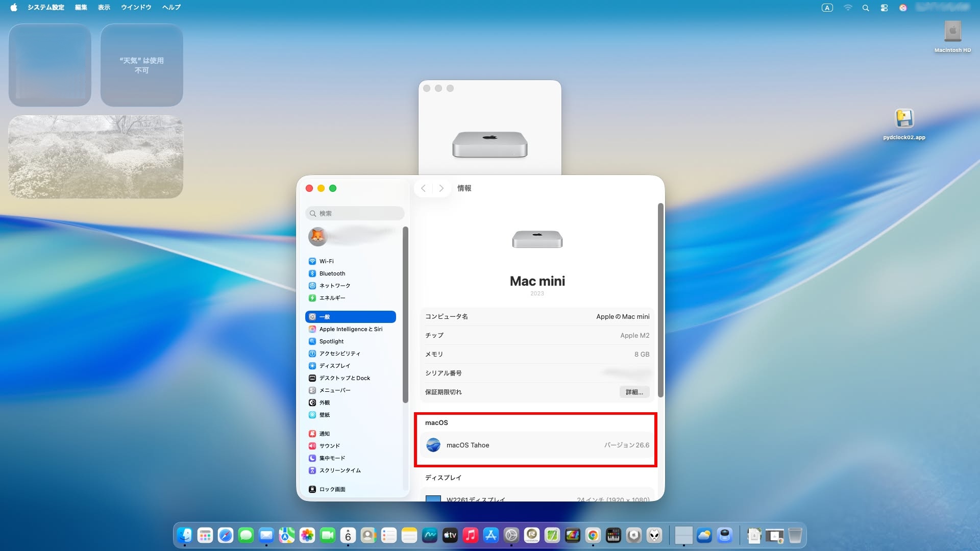
Task: Open the Trash in the Dock
Action: tap(795, 535)
